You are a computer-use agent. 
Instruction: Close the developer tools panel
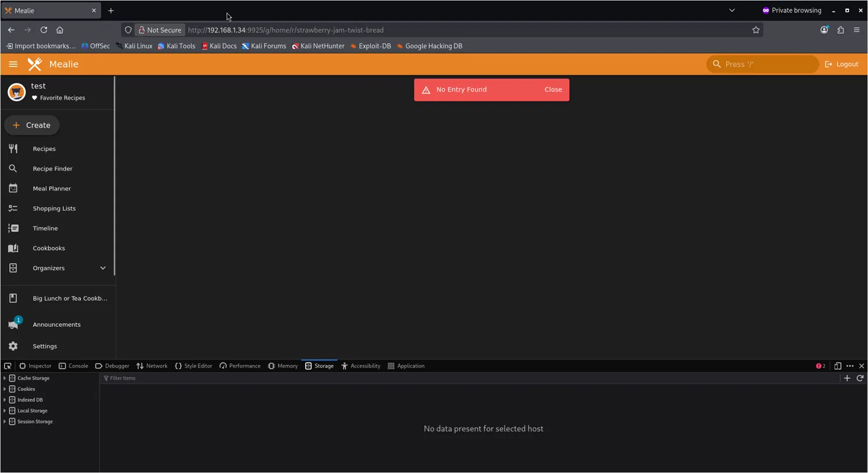tap(862, 366)
